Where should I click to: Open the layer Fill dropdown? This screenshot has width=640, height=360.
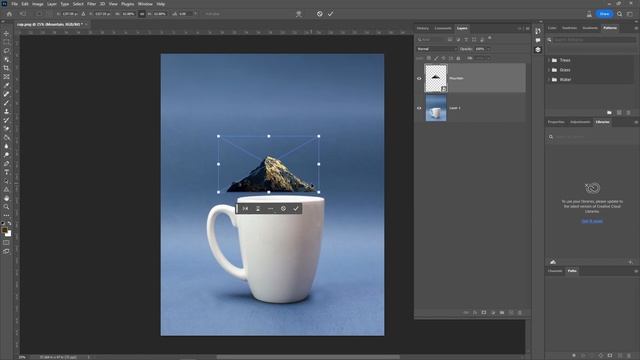(x=488, y=58)
